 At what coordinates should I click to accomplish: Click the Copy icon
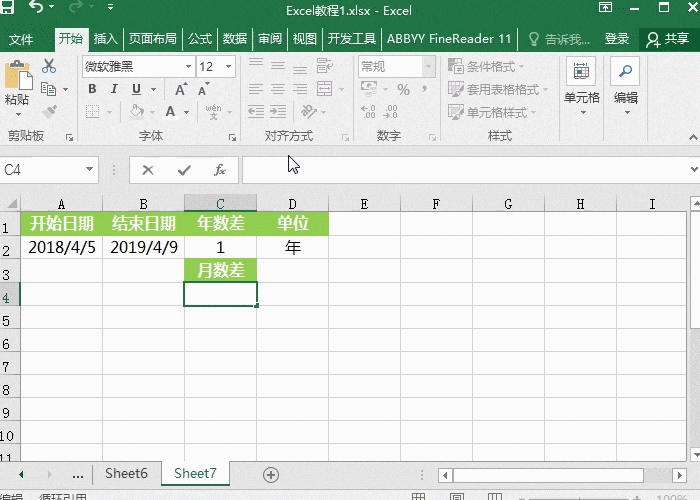[x=48, y=89]
